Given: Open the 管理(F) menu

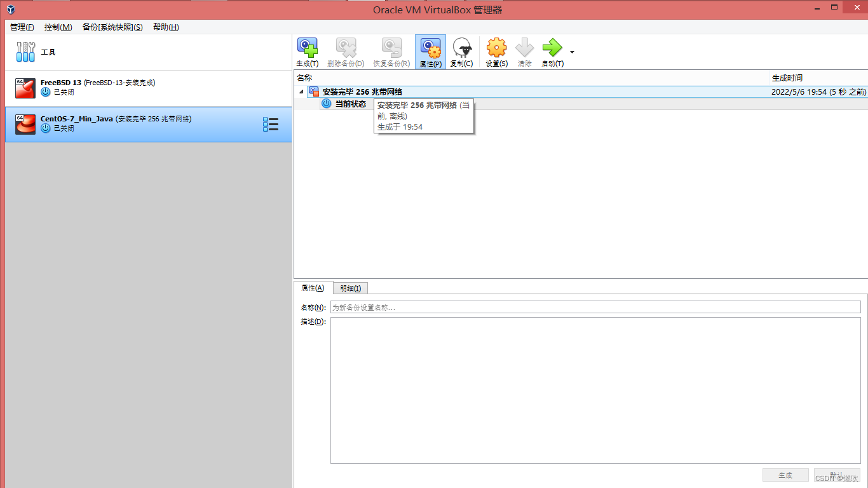Looking at the screenshot, I should click(22, 27).
